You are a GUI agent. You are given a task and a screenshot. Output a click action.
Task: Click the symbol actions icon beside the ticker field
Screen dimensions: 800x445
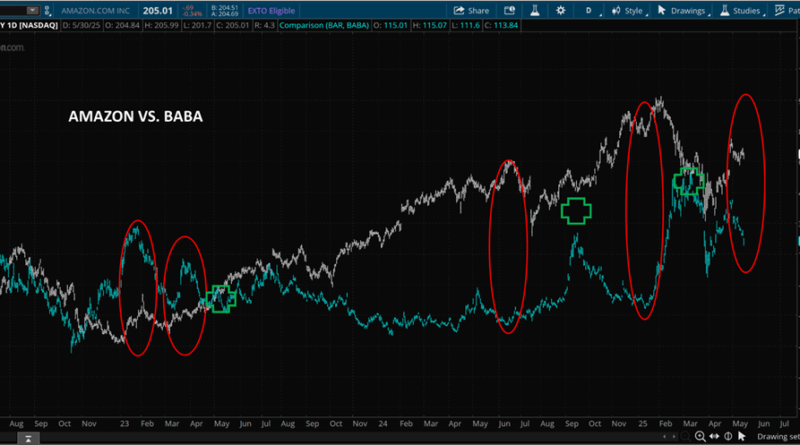coord(47,10)
